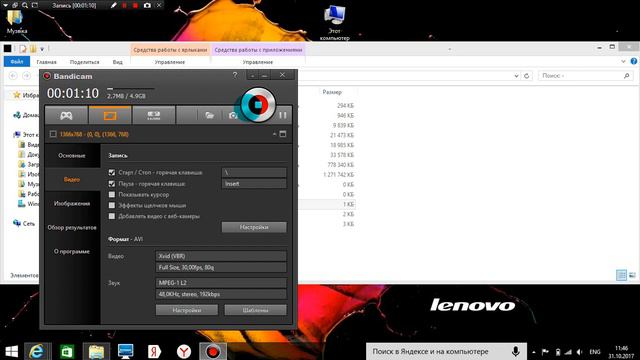Click Размер column header in Explorer
Viewport: 640px width, 360px height.
point(332,92)
